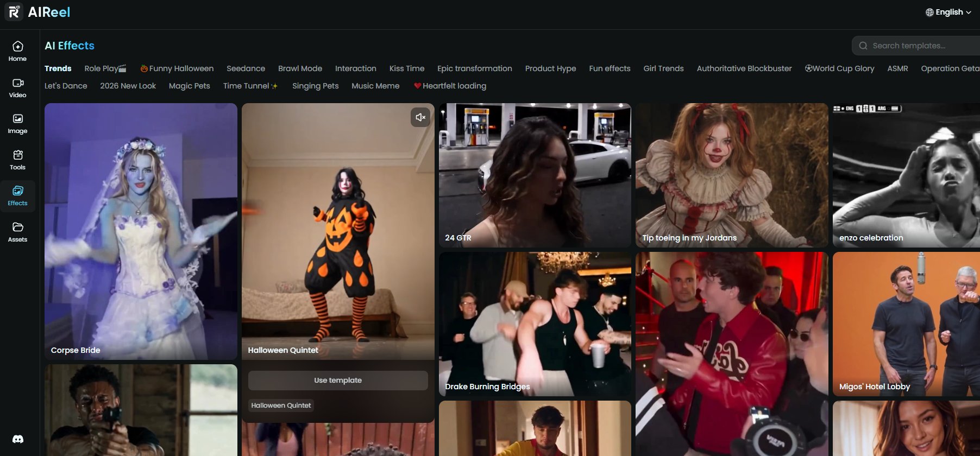The image size is (980, 456).
Task: Select the Fun effects tab
Action: point(610,68)
